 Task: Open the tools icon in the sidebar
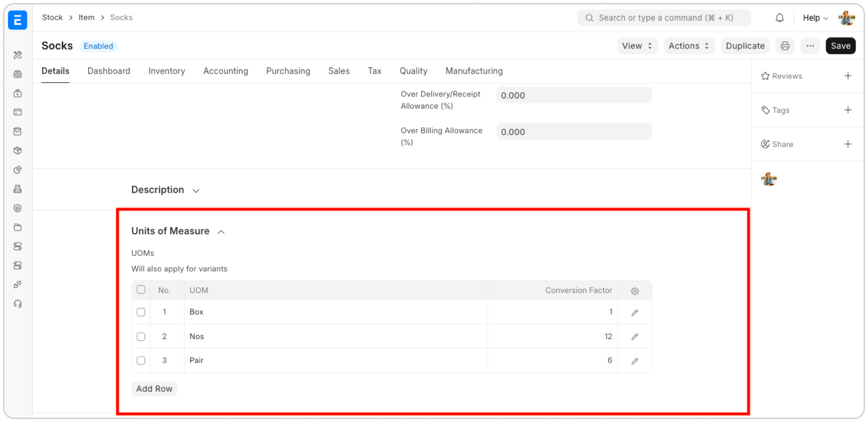tap(18, 55)
